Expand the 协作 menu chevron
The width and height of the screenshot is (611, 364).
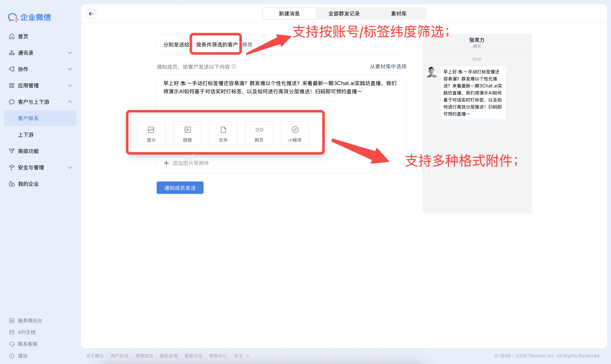(x=70, y=69)
